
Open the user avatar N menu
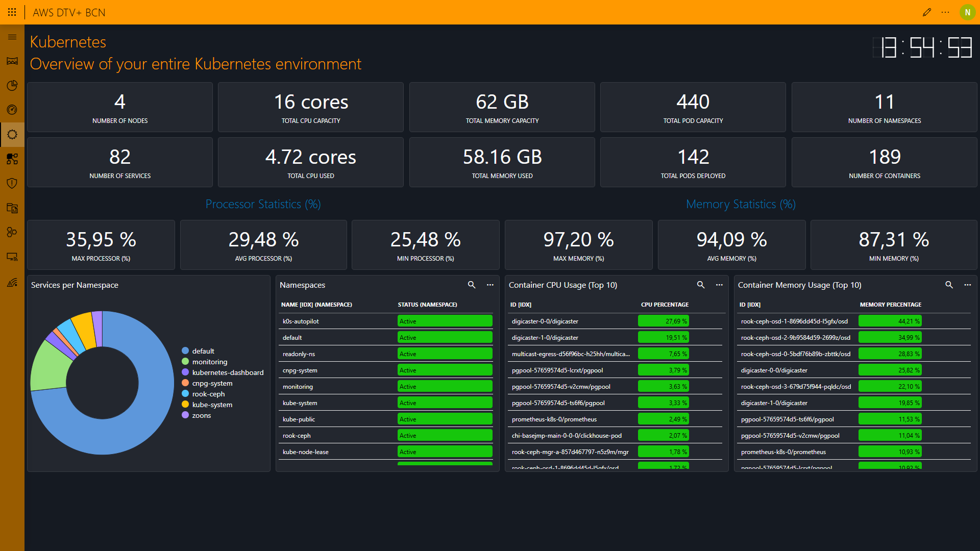(x=967, y=12)
